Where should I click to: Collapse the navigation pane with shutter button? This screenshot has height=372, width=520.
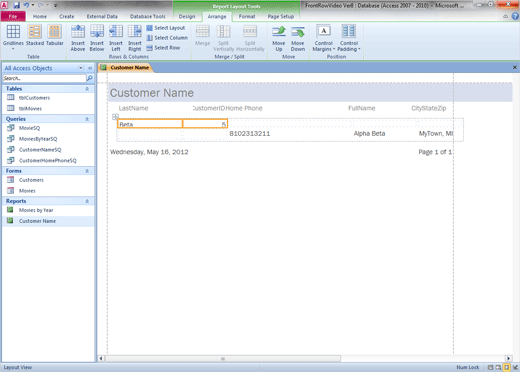(90, 68)
